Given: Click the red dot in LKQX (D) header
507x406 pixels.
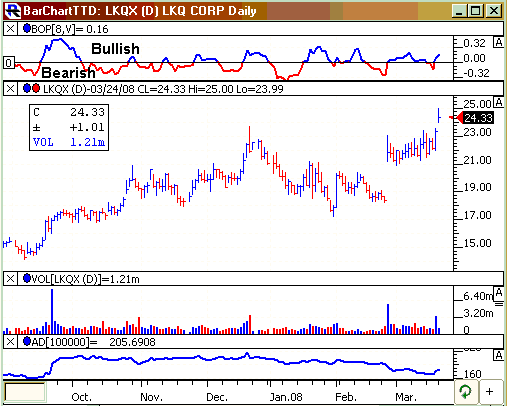Looking at the screenshot, I should 36,88.
